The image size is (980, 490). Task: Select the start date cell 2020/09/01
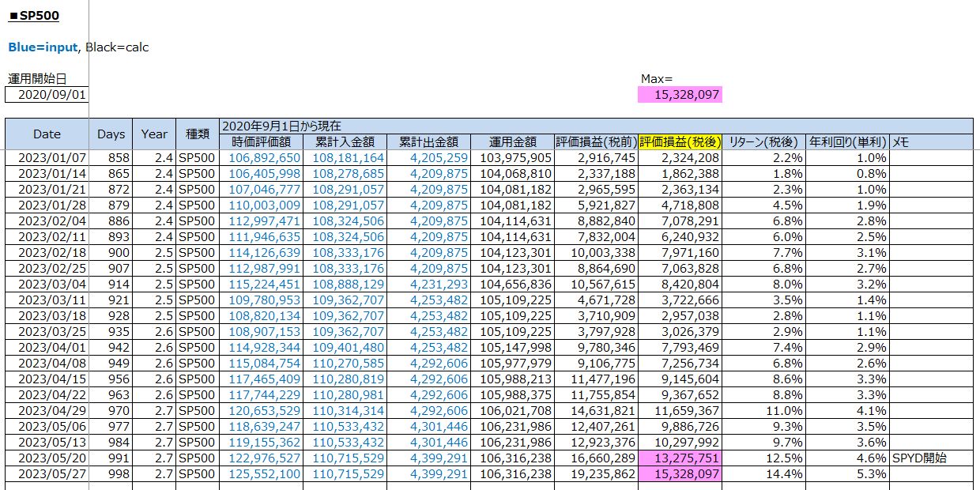pos(47,95)
